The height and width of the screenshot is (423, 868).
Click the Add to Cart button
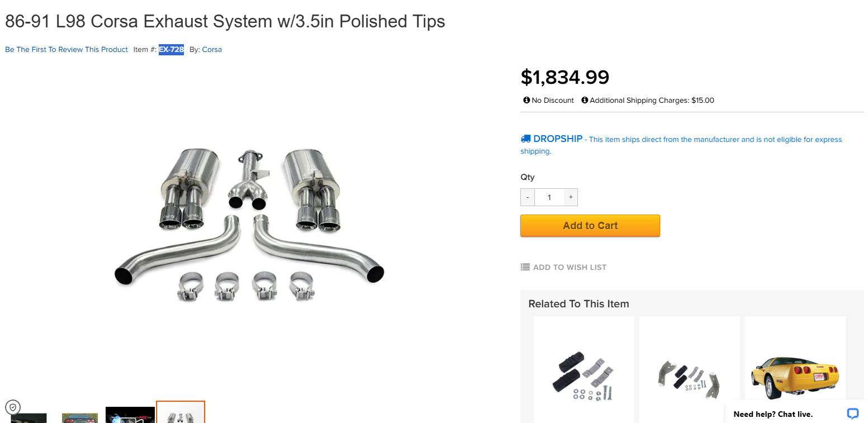[590, 226]
